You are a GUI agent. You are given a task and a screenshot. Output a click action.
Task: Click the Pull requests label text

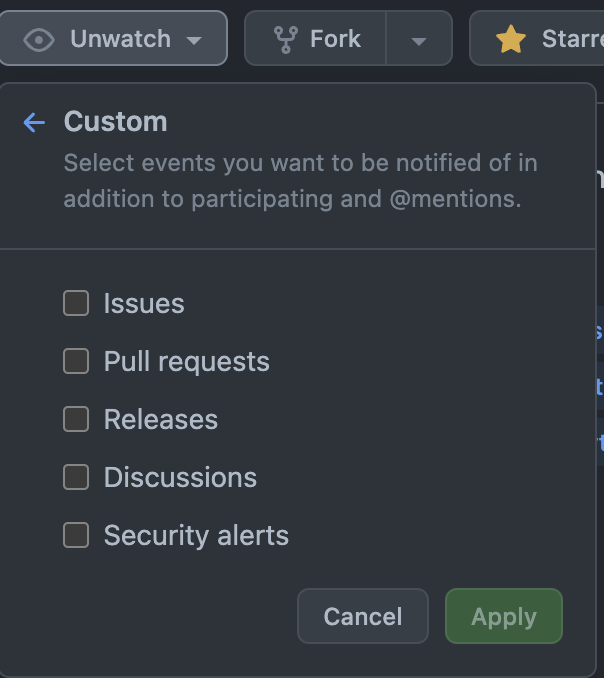pos(186,362)
